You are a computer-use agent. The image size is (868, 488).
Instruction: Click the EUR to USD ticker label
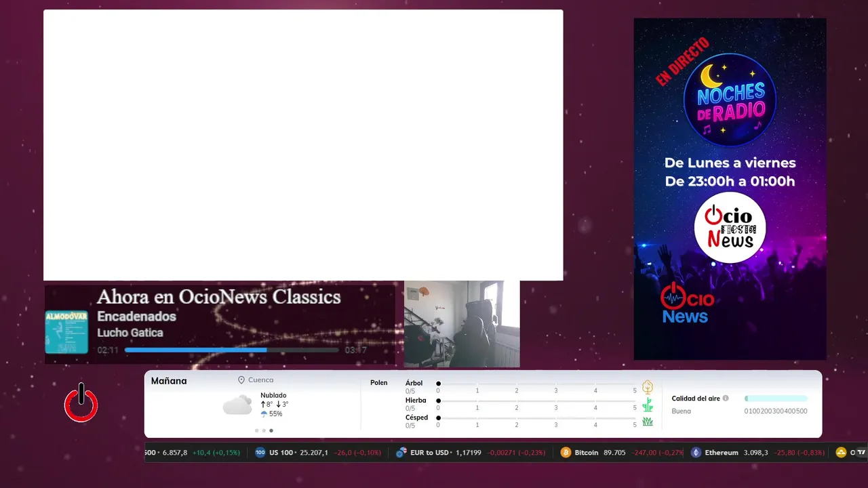pos(430,453)
